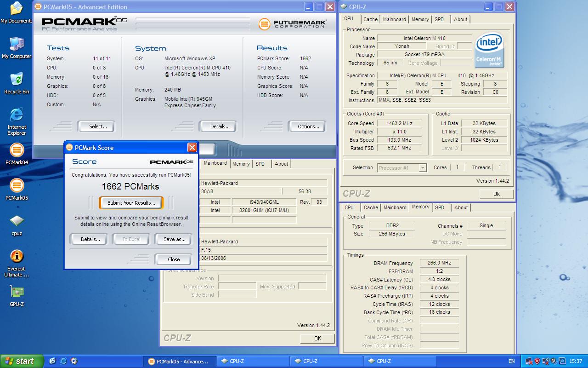Click the processor Name field Intel Celeron M 410
Image resolution: width=588 pixels, height=368 pixels.
(x=424, y=38)
